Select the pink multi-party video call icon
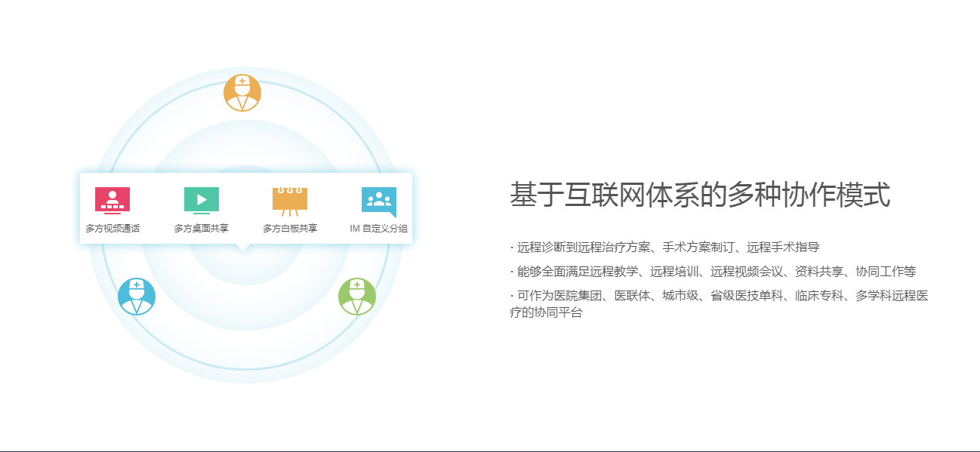Viewport: 980px width, 452px height. (112, 201)
